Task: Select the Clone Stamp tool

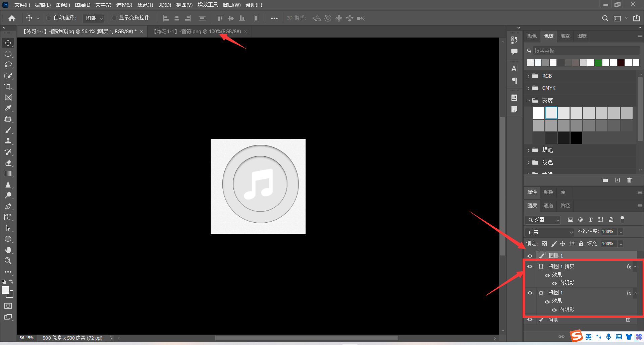Action: [x=8, y=141]
